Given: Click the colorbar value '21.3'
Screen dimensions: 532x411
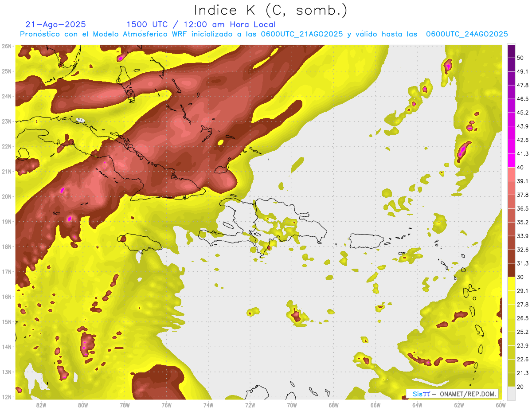Looking at the screenshot, I should (522, 373).
